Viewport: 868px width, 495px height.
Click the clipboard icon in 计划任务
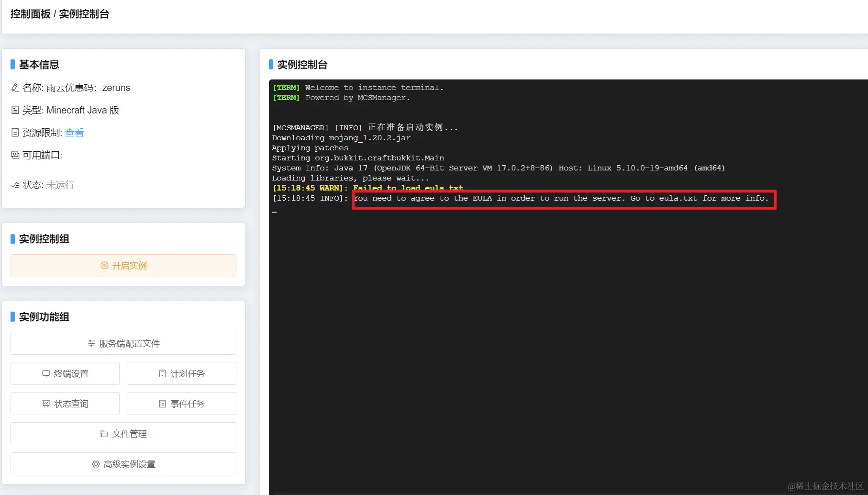pos(163,374)
